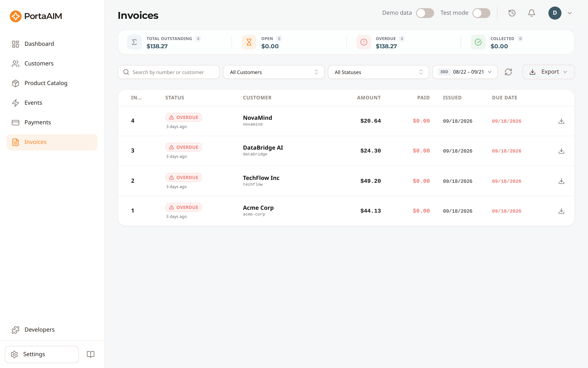588x368 pixels.
Task: Expand the account menu chevron
Action: click(x=570, y=13)
